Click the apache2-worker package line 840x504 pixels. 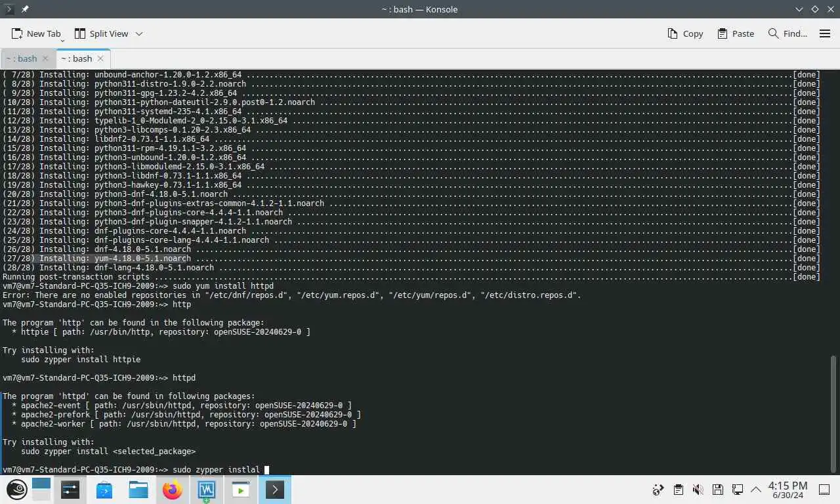(x=184, y=424)
